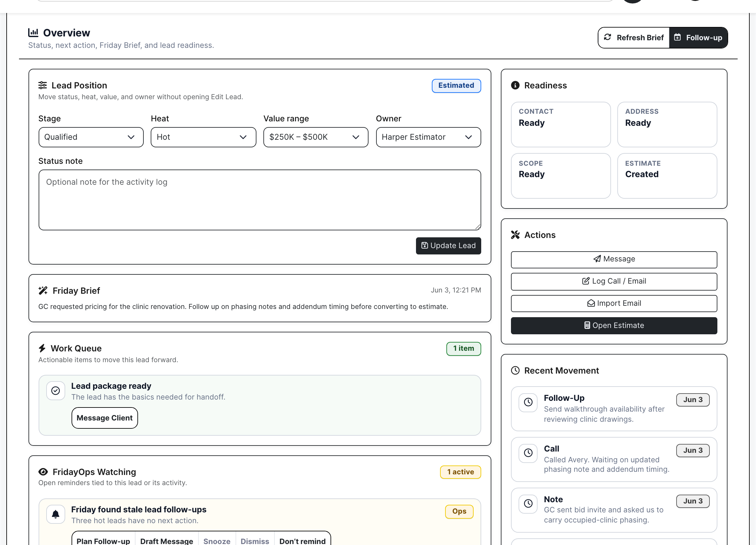This screenshot has width=756, height=545.
Task: Click the Estimated status badge
Action: [456, 86]
